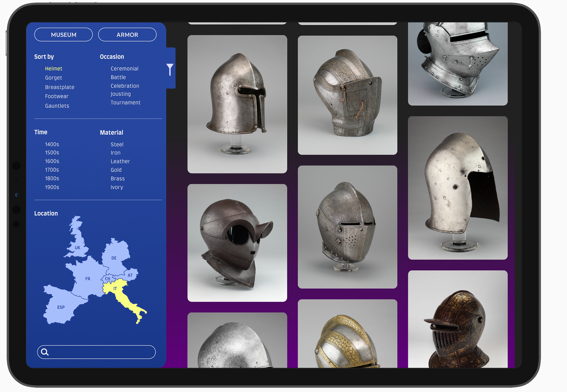Switch to the MUSEUM tab
Image resolution: width=567 pixels, height=392 pixels.
[63, 35]
